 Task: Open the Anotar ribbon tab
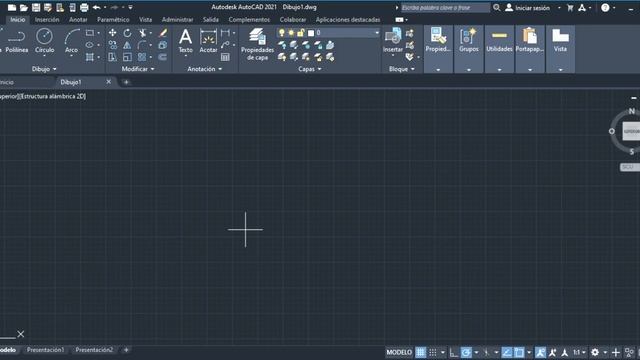pyautogui.click(x=78, y=20)
